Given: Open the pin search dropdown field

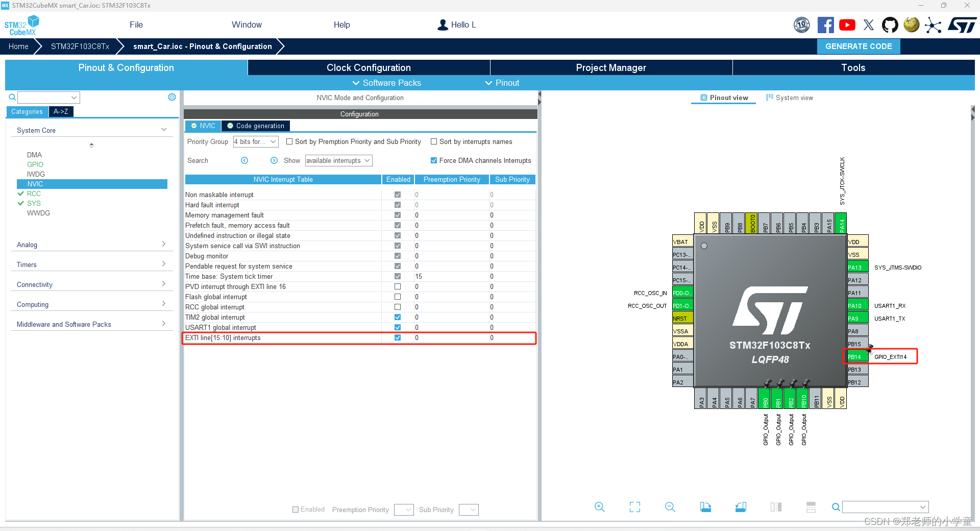Looking at the screenshot, I should pos(885,507).
